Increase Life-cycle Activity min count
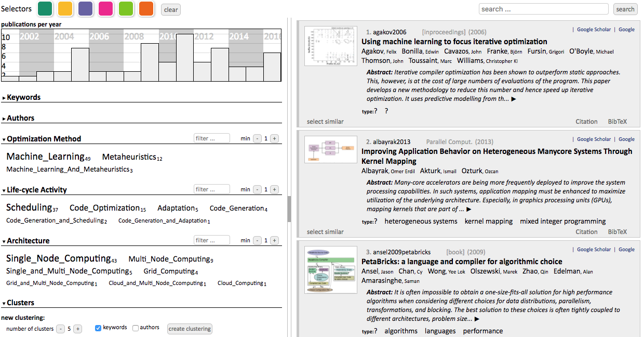The width and height of the screenshot is (644, 337). pyautogui.click(x=274, y=190)
